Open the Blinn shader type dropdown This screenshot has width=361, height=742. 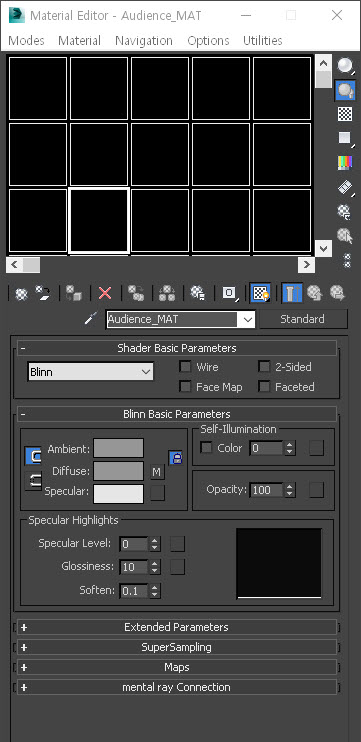tap(90, 372)
